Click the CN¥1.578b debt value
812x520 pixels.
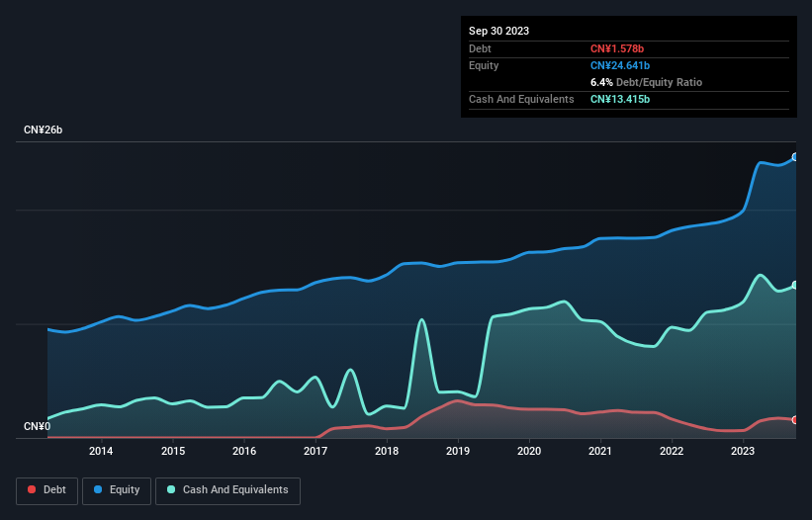[617, 48]
